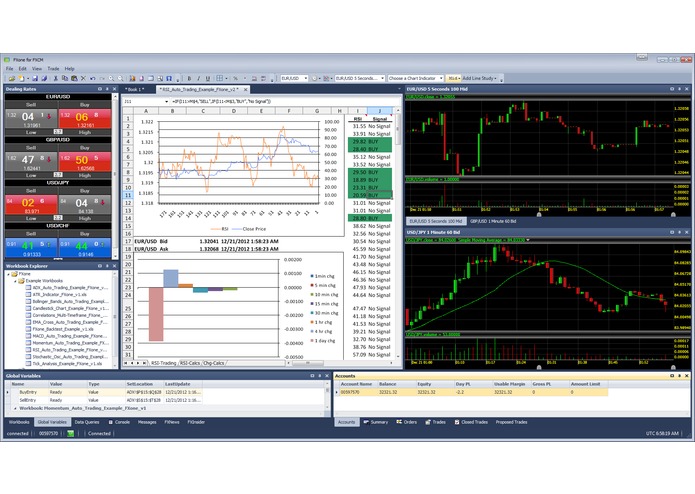Pin the Global Variables panel
695x494 pixels.
point(320,376)
